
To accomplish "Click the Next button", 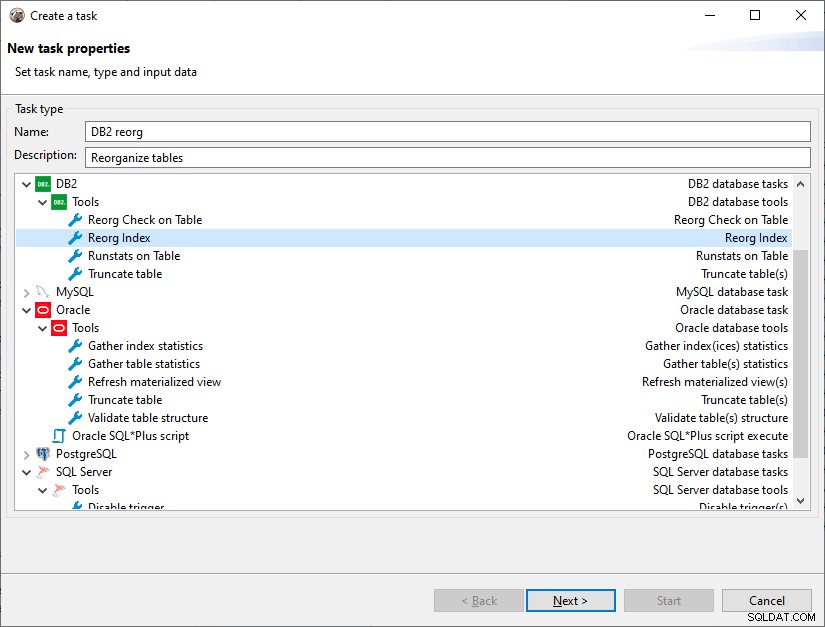I will 570,601.
